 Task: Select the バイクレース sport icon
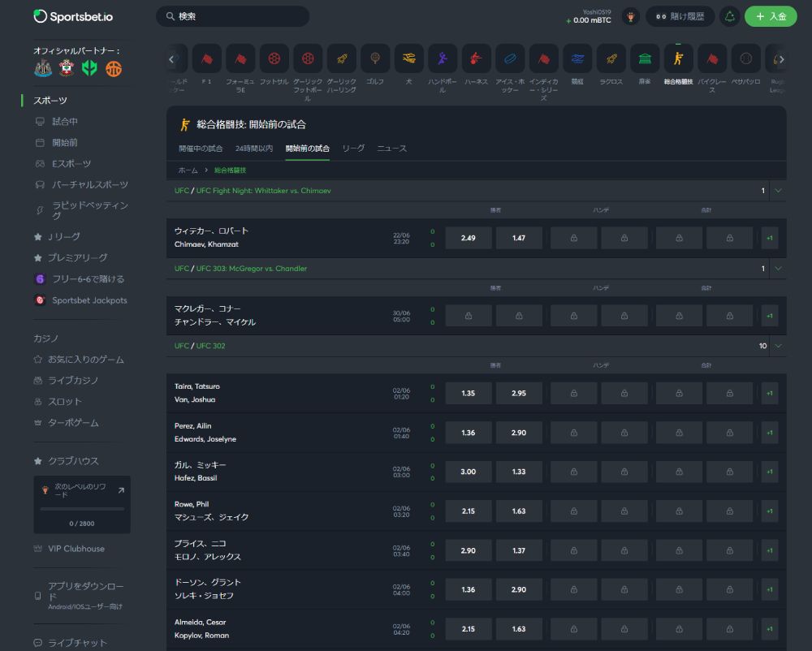pyautogui.click(x=711, y=58)
